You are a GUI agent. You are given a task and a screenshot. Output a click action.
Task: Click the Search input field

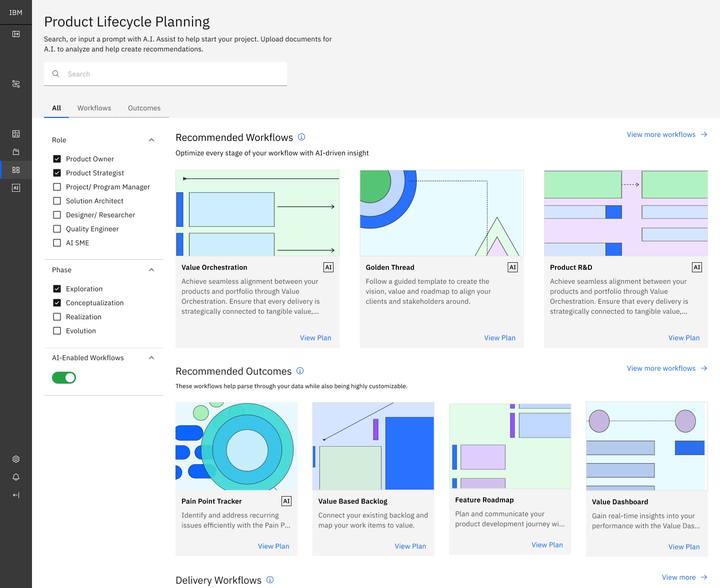click(x=165, y=73)
